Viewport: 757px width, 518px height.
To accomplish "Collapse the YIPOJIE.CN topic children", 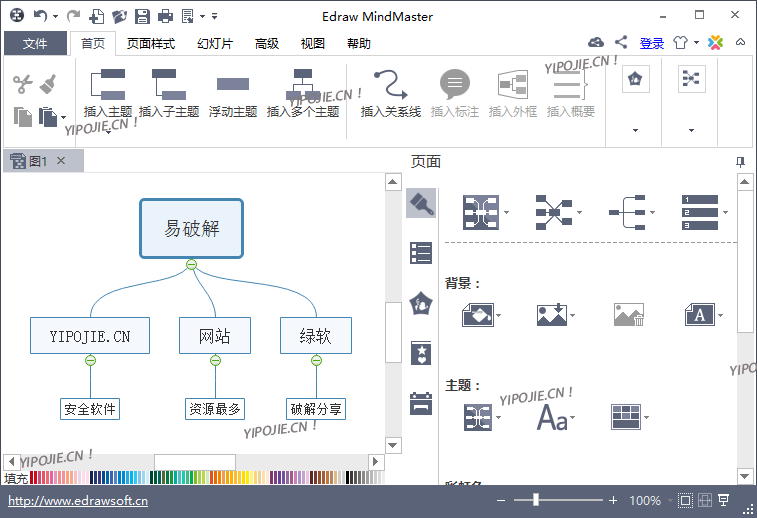I will pos(90,360).
